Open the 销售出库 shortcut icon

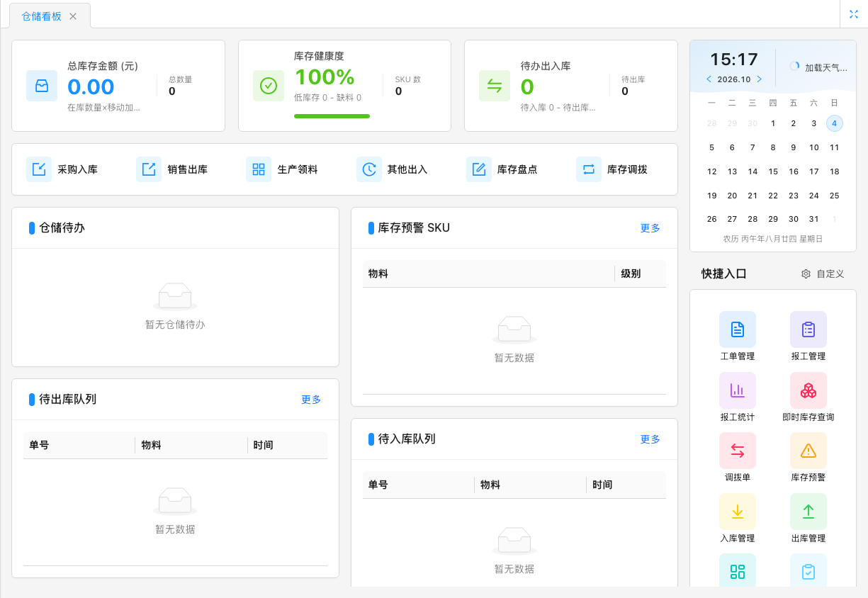coord(149,169)
